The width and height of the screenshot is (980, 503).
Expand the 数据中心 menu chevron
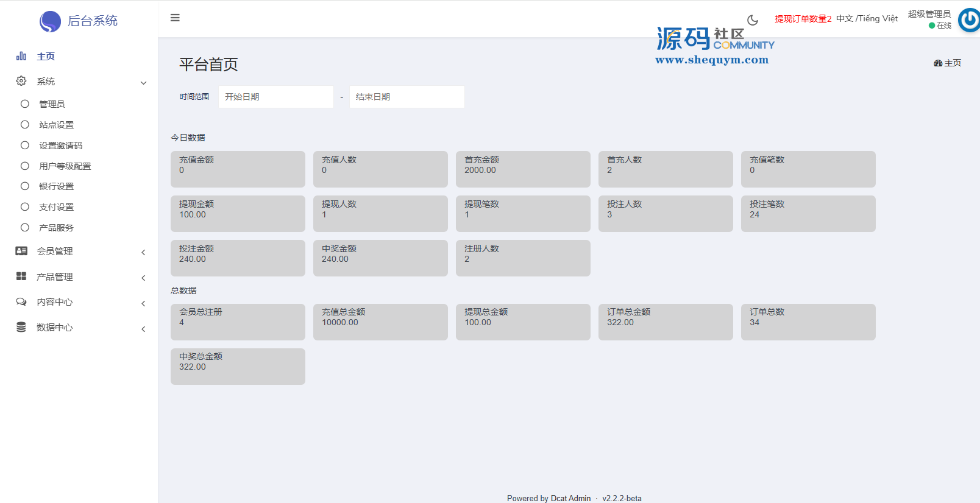(x=143, y=329)
